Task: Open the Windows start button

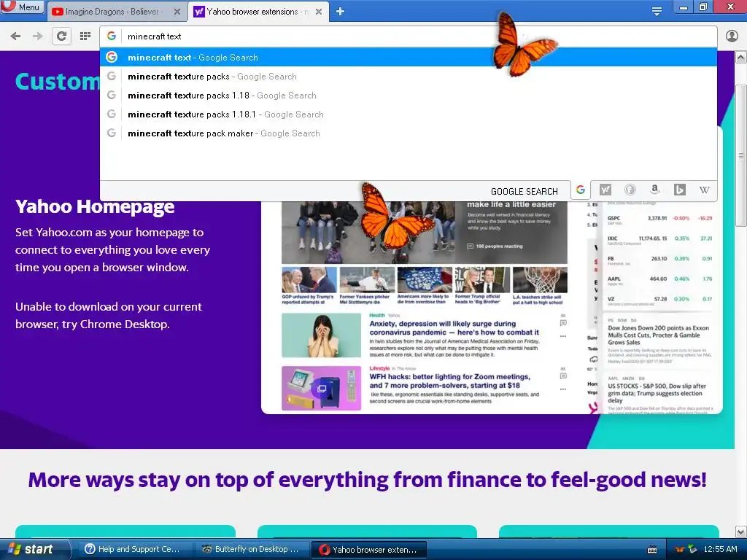Action: (34, 549)
